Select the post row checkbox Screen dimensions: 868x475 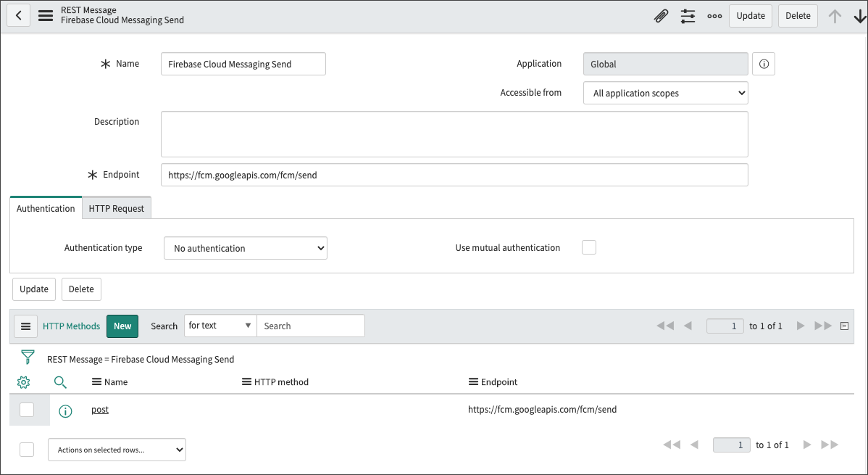coord(27,410)
